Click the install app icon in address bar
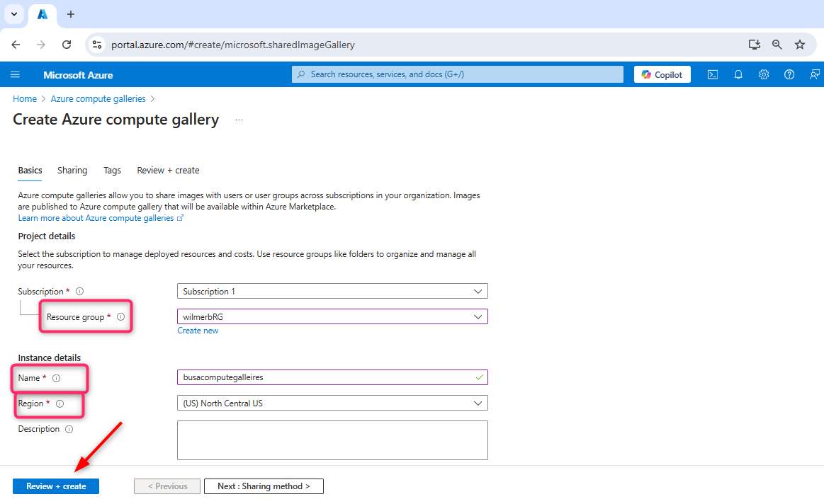824x504 pixels. click(x=755, y=45)
